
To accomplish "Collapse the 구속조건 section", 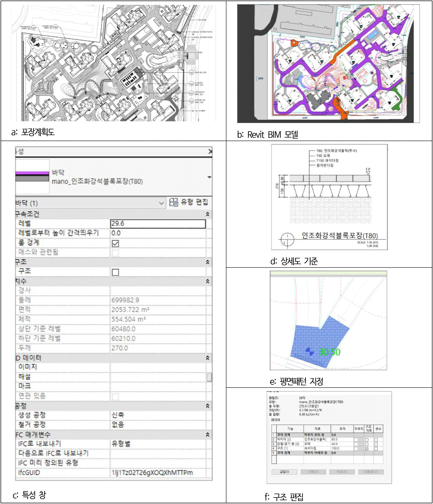I will click(208, 214).
